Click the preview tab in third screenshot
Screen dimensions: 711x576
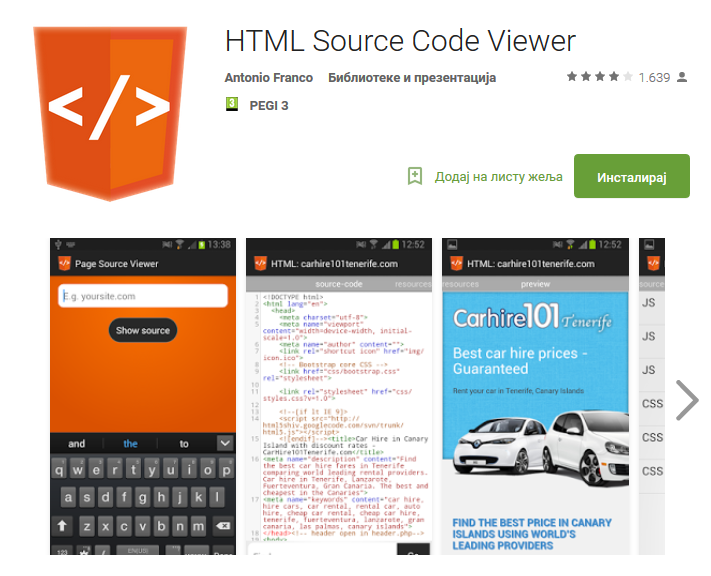tap(535, 284)
